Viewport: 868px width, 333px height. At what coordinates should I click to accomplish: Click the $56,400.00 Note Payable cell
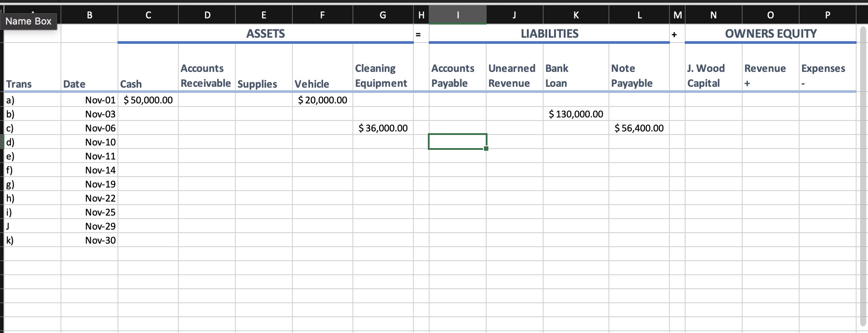click(640, 128)
